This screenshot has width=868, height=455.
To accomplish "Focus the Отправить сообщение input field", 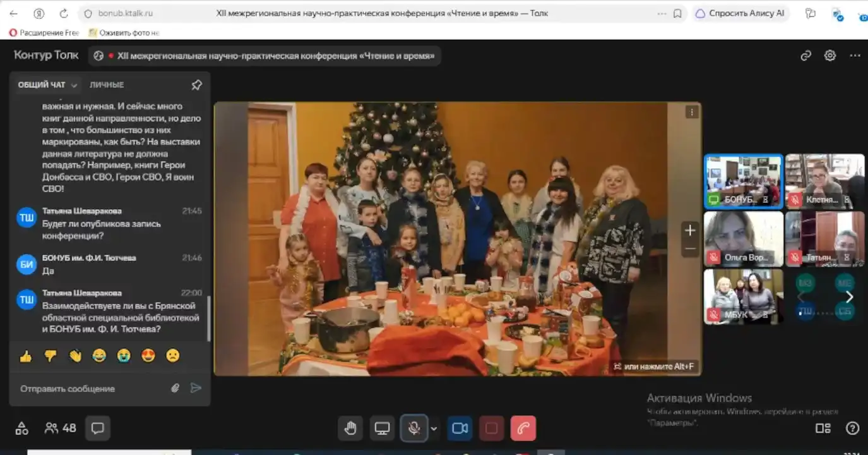I will pyautogui.click(x=92, y=389).
